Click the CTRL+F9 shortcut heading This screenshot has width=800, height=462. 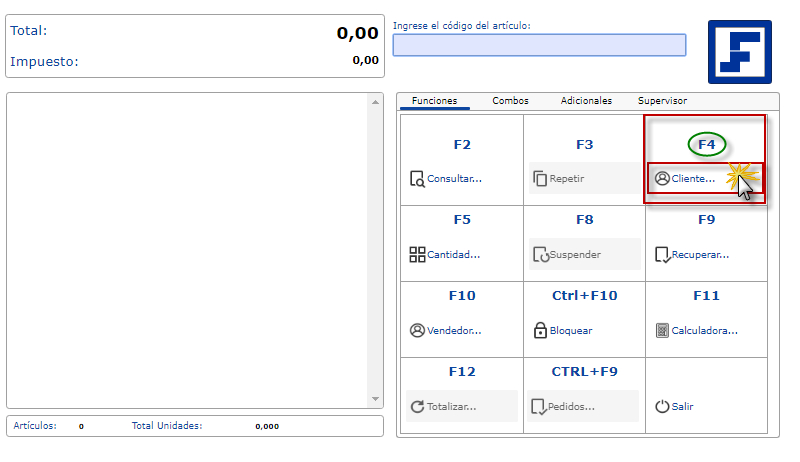pos(585,372)
